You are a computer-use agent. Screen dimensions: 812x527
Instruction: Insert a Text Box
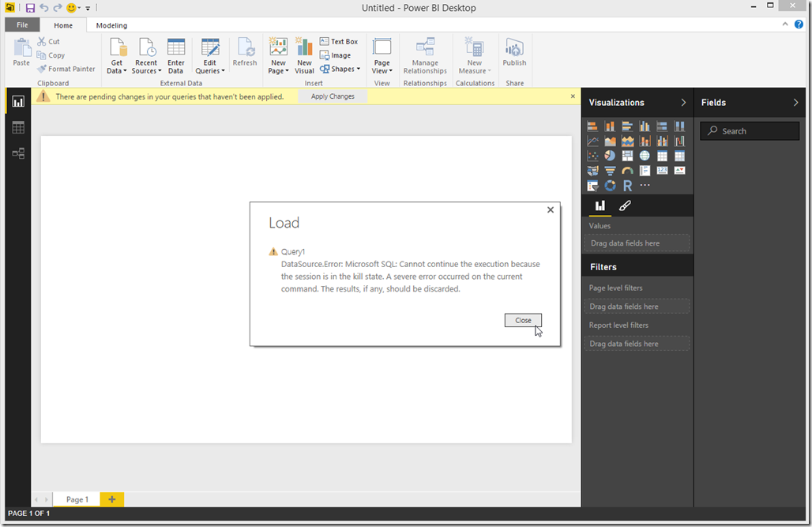pos(339,41)
